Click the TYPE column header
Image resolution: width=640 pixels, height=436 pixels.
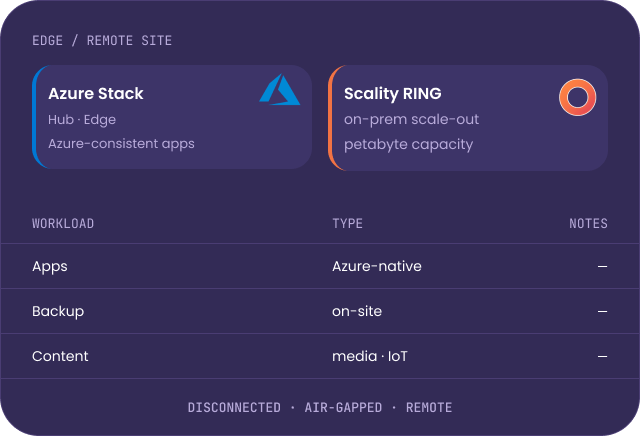pos(347,223)
